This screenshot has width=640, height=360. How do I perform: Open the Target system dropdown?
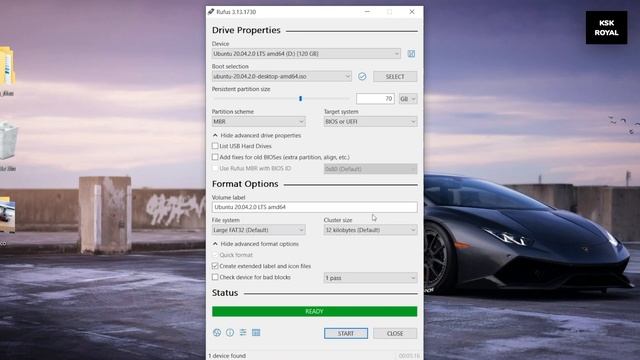371,122
